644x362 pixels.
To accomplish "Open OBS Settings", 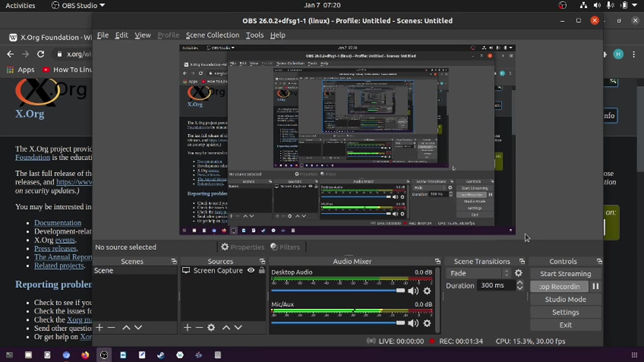I will [x=566, y=312].
